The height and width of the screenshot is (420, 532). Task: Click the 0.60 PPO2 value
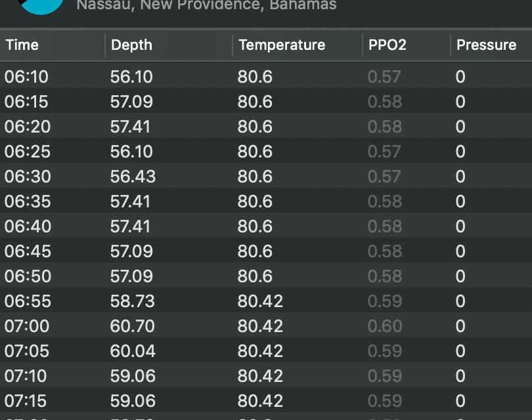[x=384, y=326]
